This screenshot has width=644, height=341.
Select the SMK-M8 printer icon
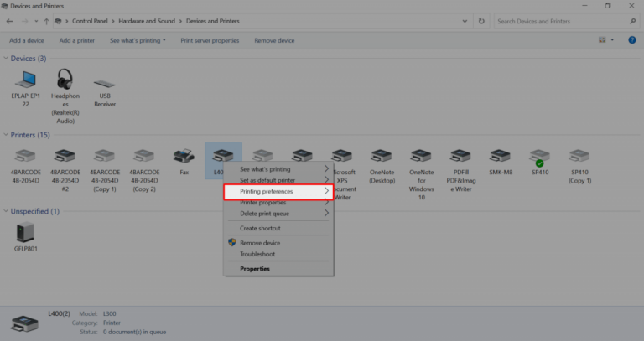pyautogui.click(x=500, y=157)
